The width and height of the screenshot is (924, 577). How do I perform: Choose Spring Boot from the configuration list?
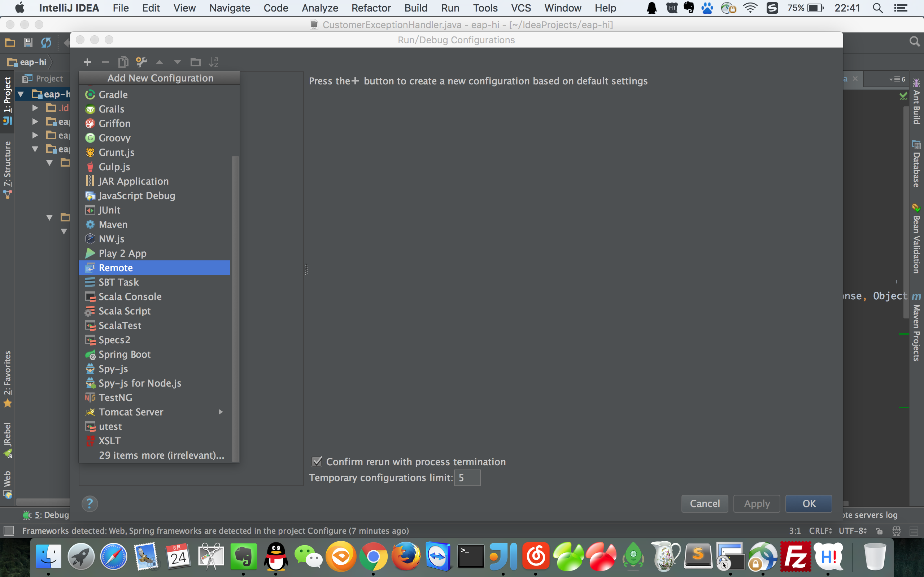(x=125, y=354)
